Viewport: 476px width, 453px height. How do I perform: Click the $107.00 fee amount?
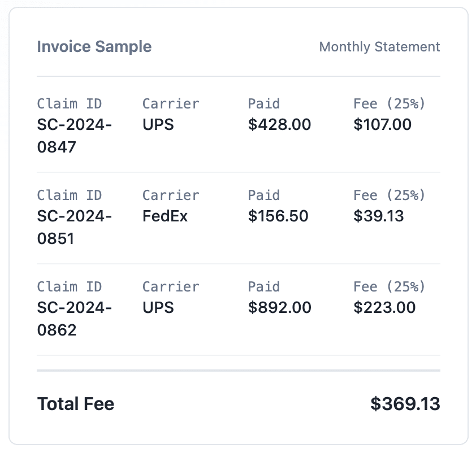pos(382,124)
